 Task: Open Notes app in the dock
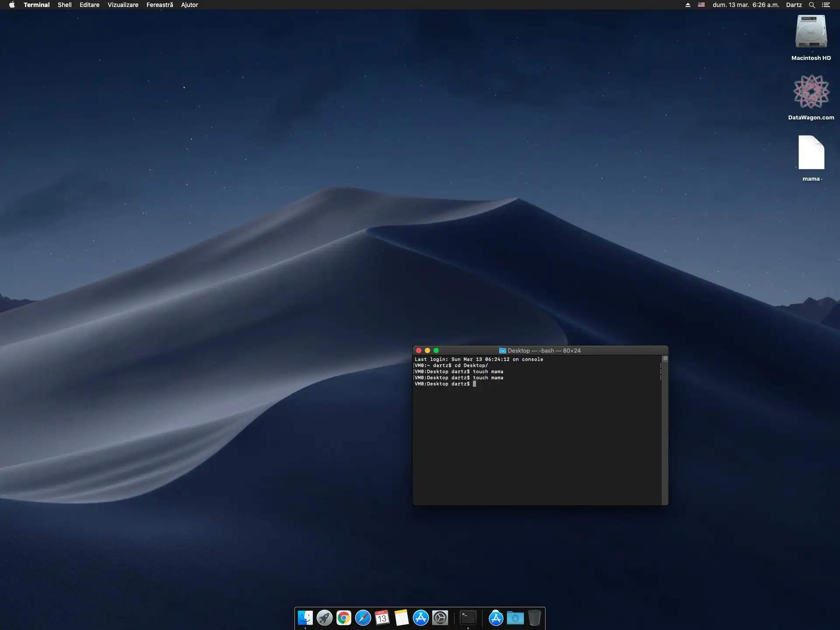(x=402, y=618)
